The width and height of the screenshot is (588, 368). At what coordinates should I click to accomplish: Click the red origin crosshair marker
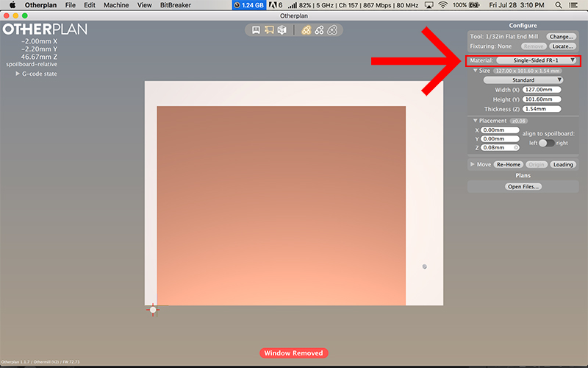[153, 310]
